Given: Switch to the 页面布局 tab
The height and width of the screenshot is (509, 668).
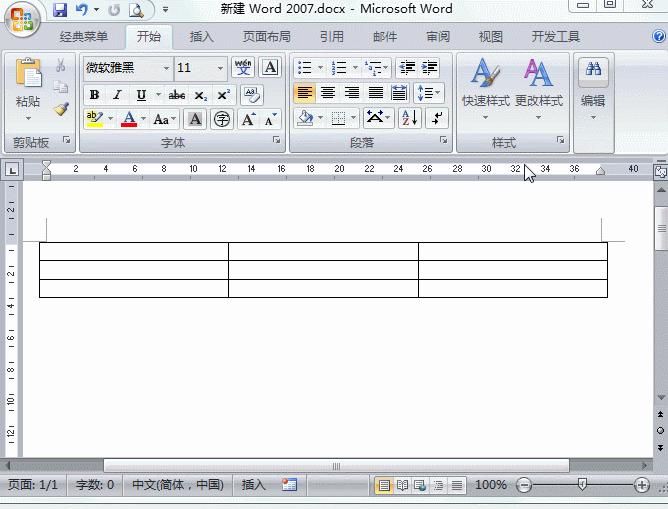Looking at the screenshot, I should point(267,37).
